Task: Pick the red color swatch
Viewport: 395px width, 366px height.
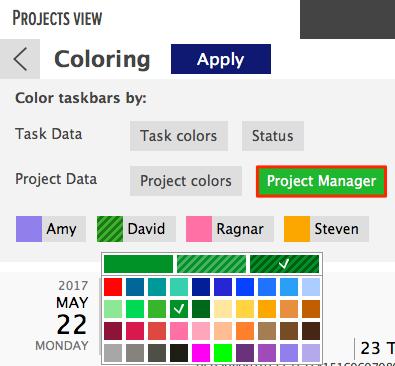Action: pyautogui.click(x=113, y=287)
